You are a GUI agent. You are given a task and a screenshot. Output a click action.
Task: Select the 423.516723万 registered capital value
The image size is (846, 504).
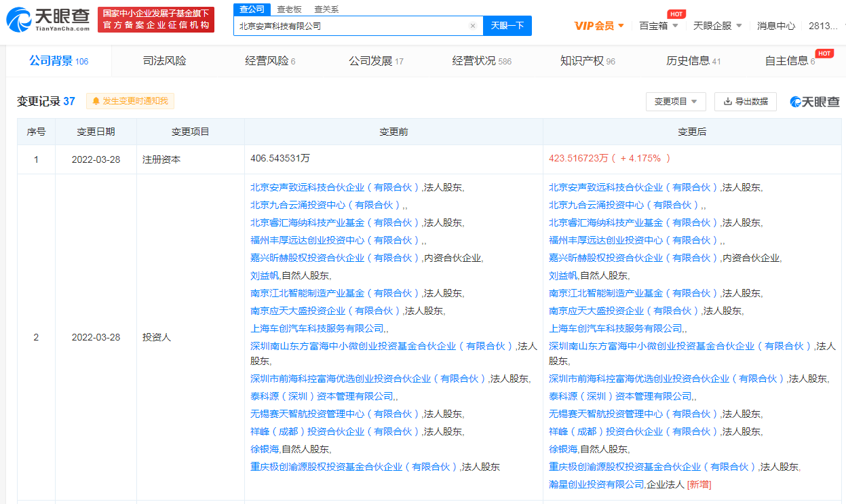click(x=579, y=158)
